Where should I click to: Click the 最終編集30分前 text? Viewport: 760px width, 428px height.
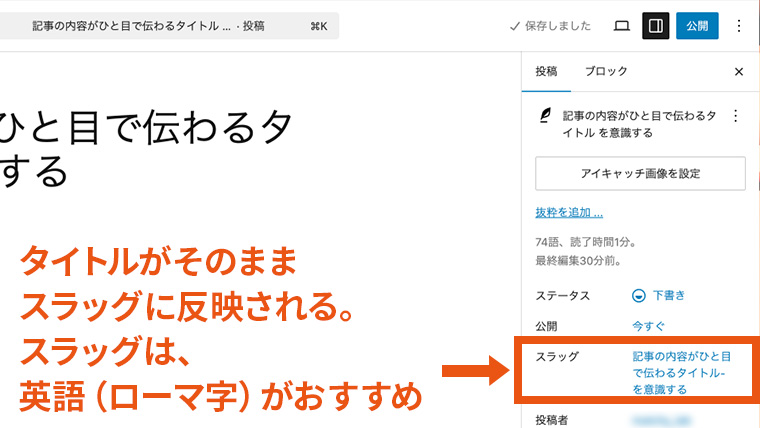(x=578, y=261)
